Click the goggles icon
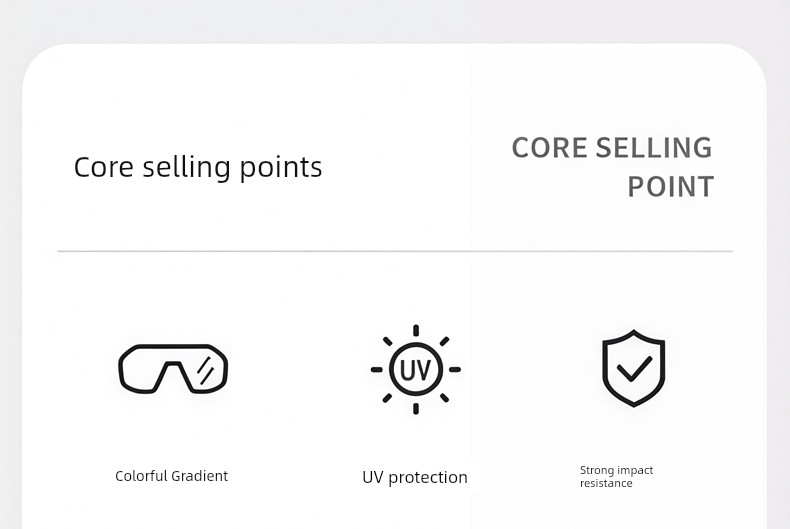The width and height of the screenshot is (790, 529). pyautogui.click(x=173, y=369)
